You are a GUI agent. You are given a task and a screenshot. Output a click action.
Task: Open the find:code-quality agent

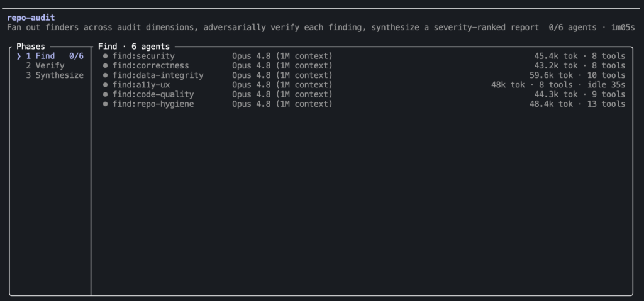pyautogui.click(x=364, y=94)
